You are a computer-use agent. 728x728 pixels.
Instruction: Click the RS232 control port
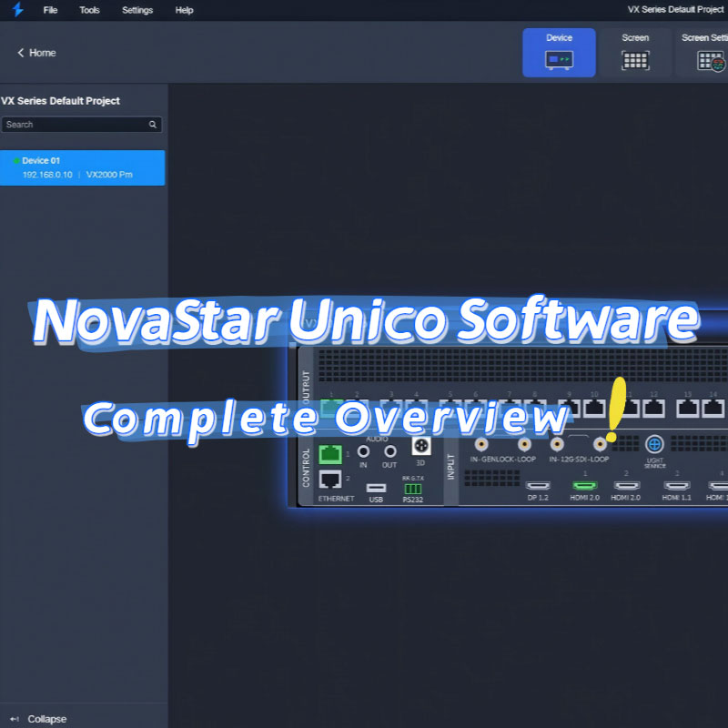(x=414, y=488)
